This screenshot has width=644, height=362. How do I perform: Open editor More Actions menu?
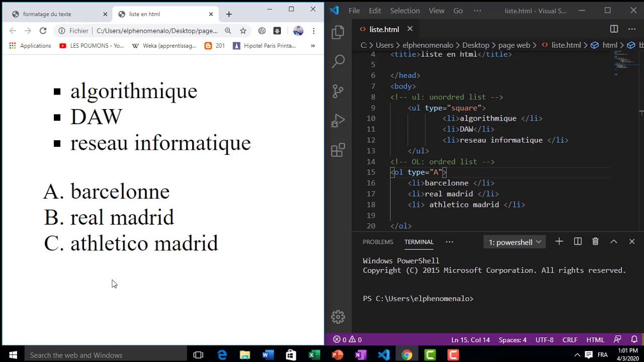point(632,29)
